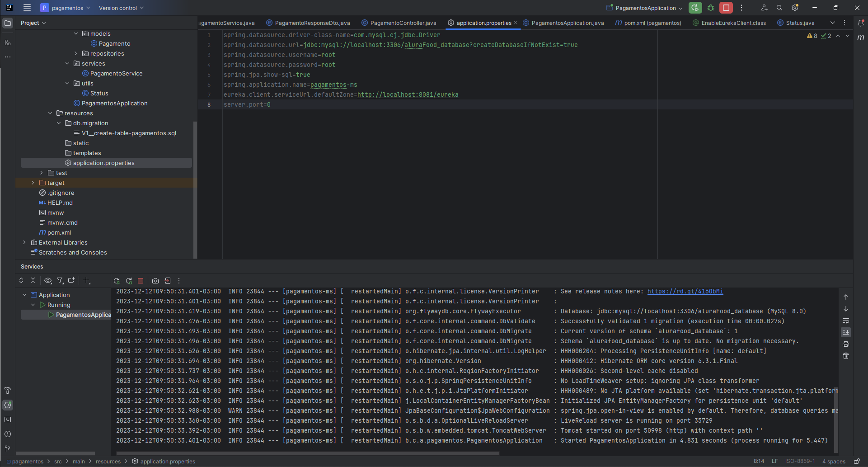Close the application.properties tab

pyautogui.click(x=516, y=23)
